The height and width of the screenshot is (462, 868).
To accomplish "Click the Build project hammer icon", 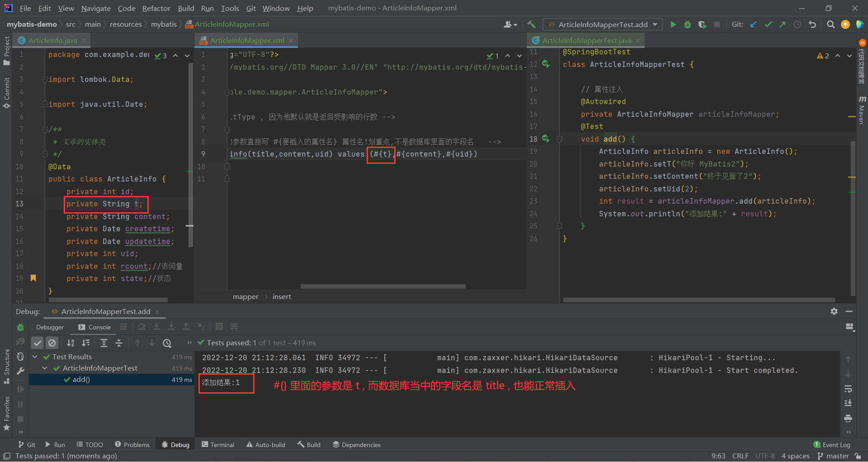I will pyautogui.click(x=531, y=24).
